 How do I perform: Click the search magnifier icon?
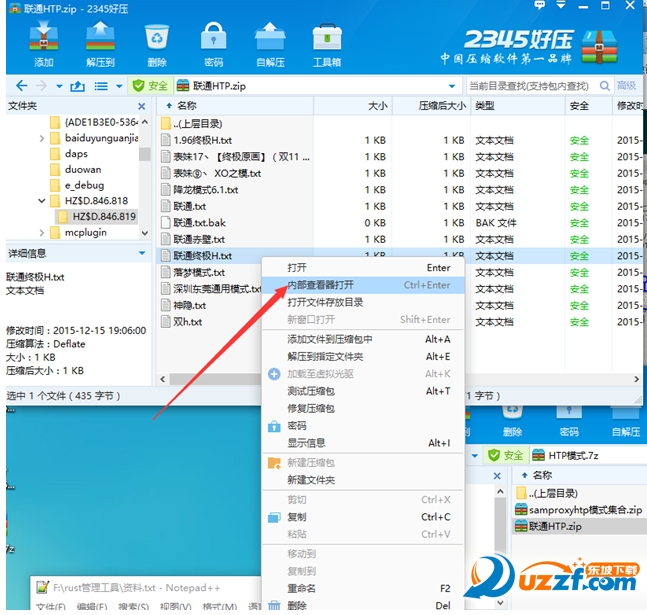[604, 86]
